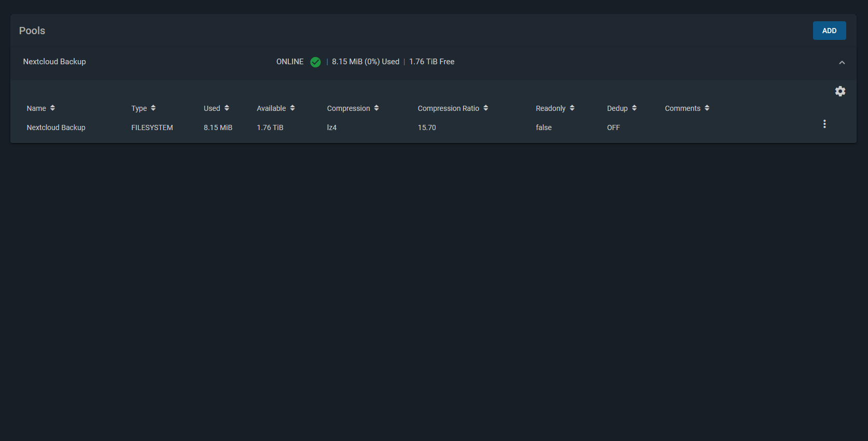Sort by the Used column arrows
This screenshot has height=441, width=868.
point(227,108)
